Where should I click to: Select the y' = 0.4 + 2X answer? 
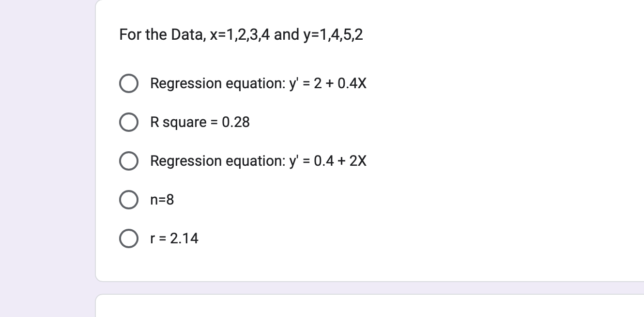[x=129, y=161]
